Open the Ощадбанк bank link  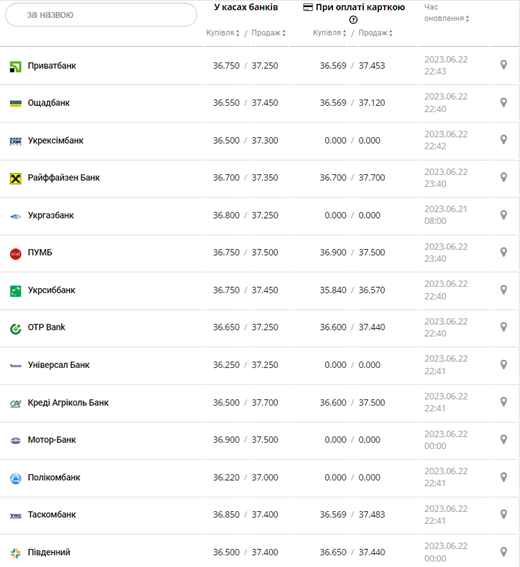pos(48,103)
